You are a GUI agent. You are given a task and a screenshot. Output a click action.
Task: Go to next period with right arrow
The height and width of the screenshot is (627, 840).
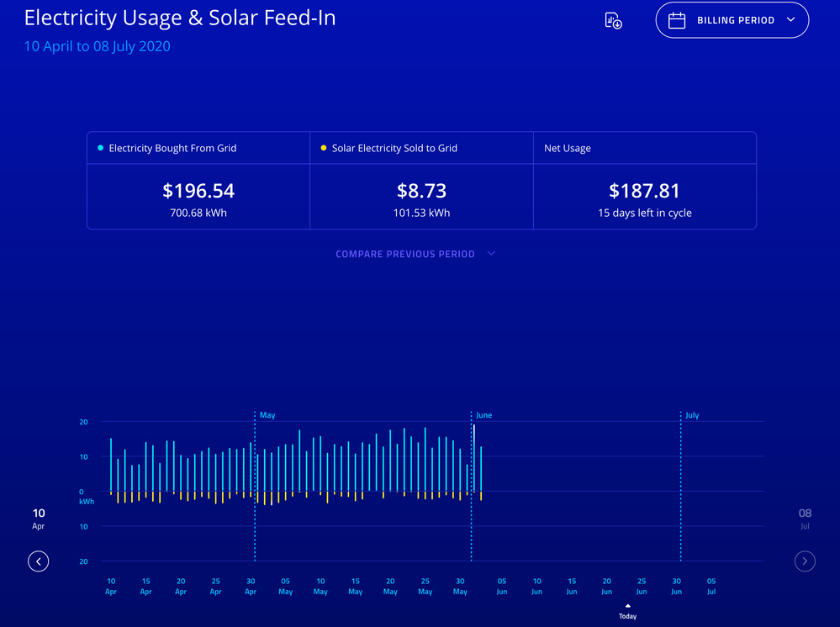pyautogui.click(x=805, y=561)
